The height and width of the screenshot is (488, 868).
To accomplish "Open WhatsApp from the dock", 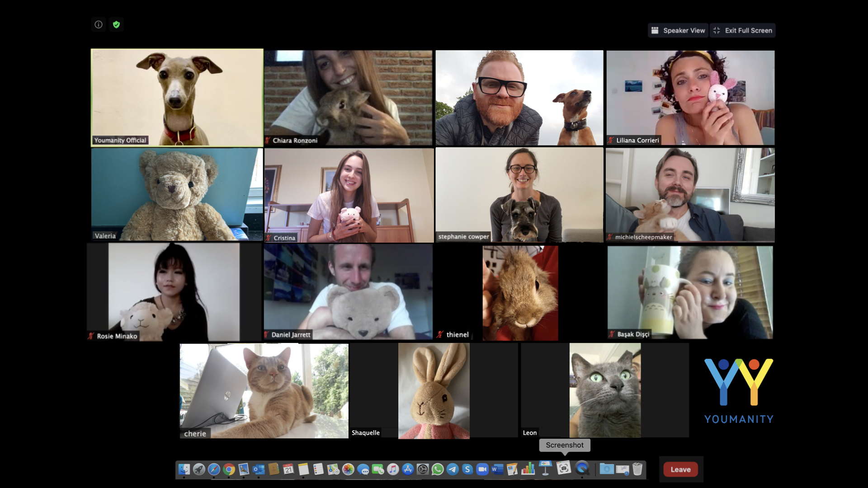I will coord(438,469).
